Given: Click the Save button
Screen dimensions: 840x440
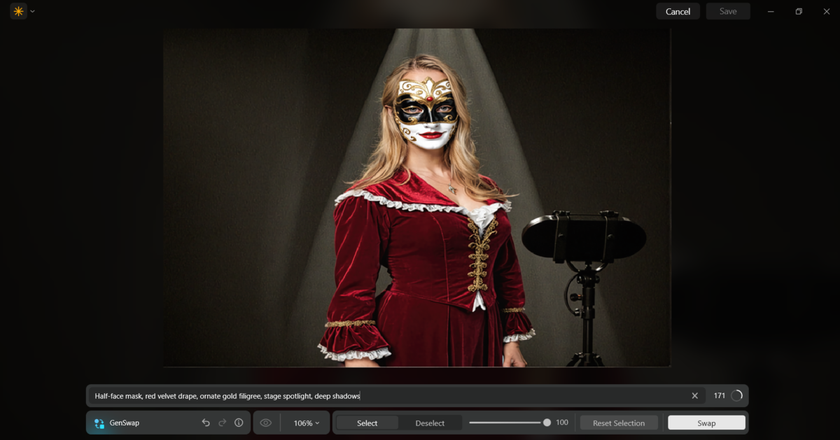Looking at the screenshot, I should click(x=728, y=11).
